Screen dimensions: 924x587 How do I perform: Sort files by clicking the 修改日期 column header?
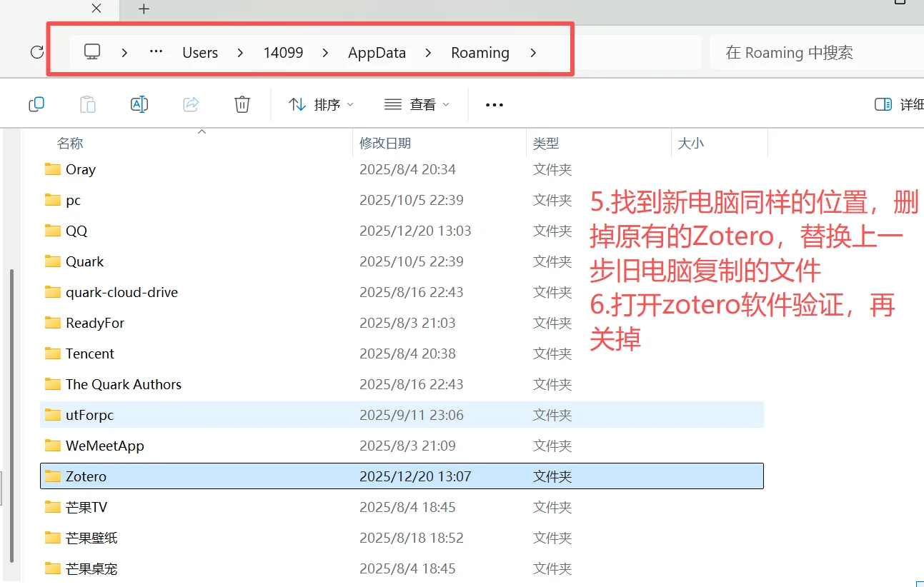(x=387, y=143)
